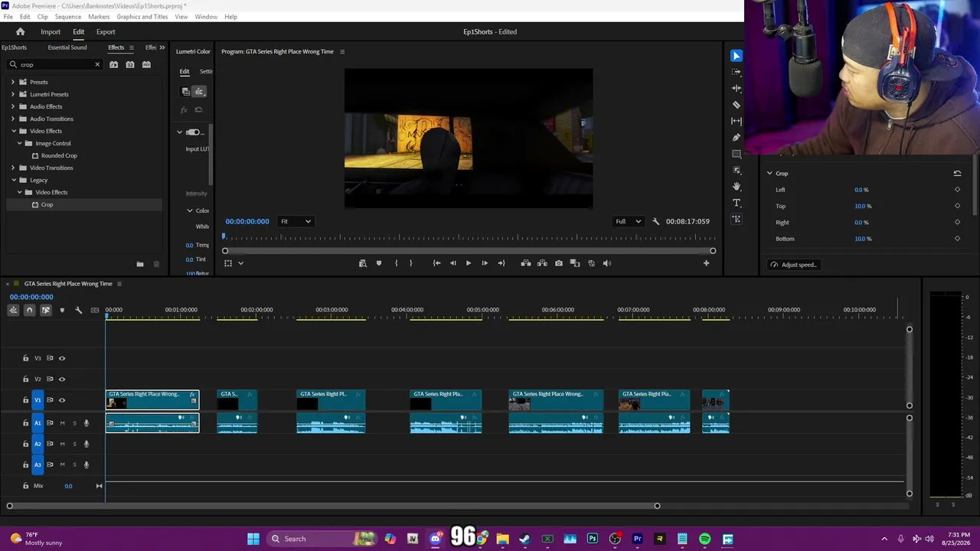The height and width of the screenshot is (551, 980).
Task: Select the Rounded Crop effect
Action: [x=59, y=156]
